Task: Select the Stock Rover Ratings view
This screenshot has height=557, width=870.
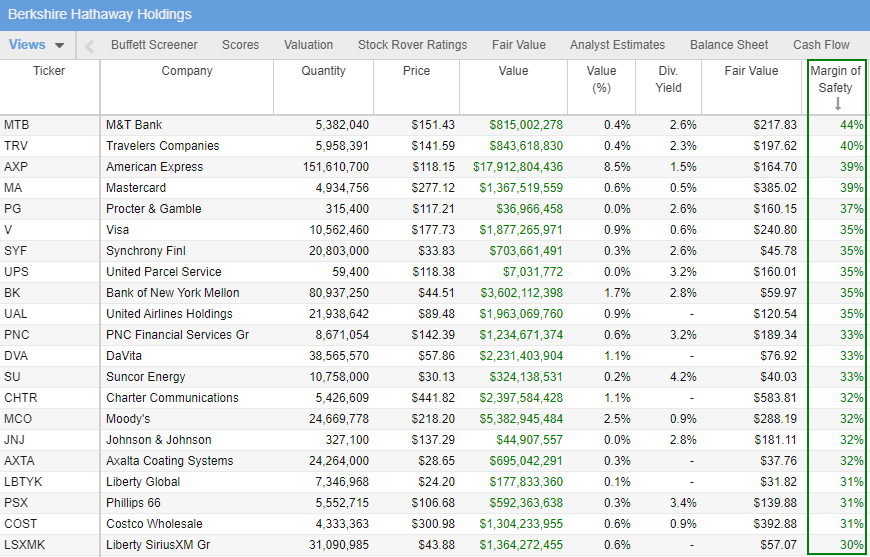Action: pyautogui.click(x=412, y=45)
